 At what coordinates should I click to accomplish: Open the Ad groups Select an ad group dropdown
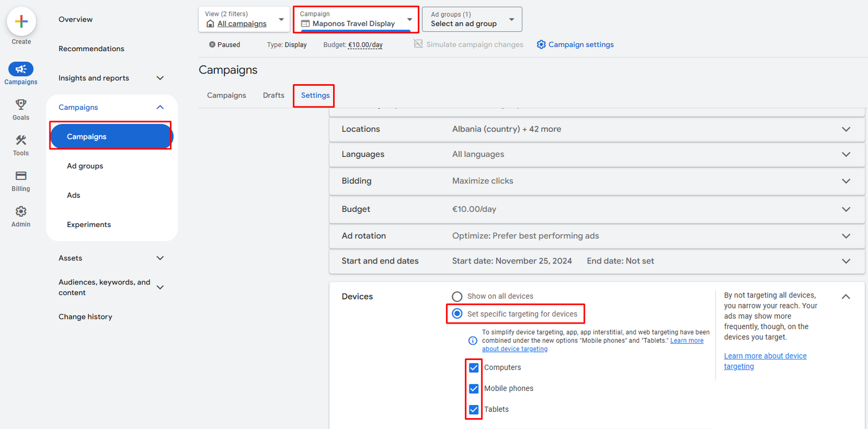tap(472, 19)
